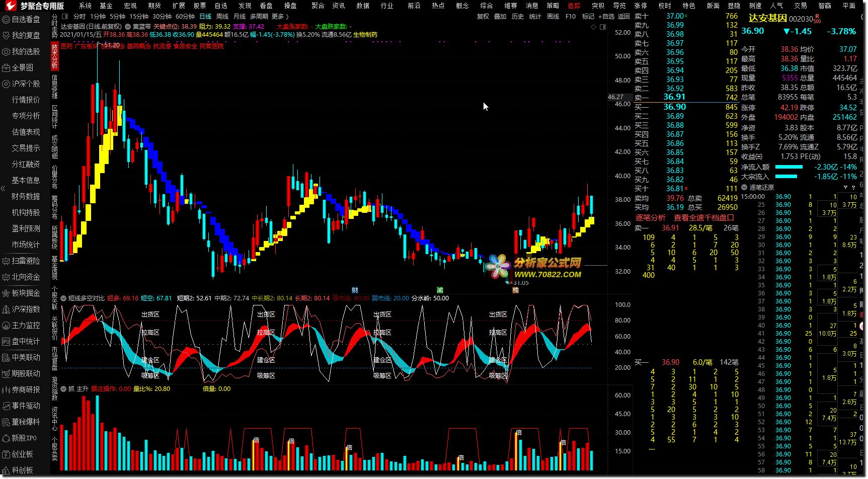The height and width of the screenshot is (479, 868).
Task: Open 沪深指数 sidebar entry
Action: 22,309
